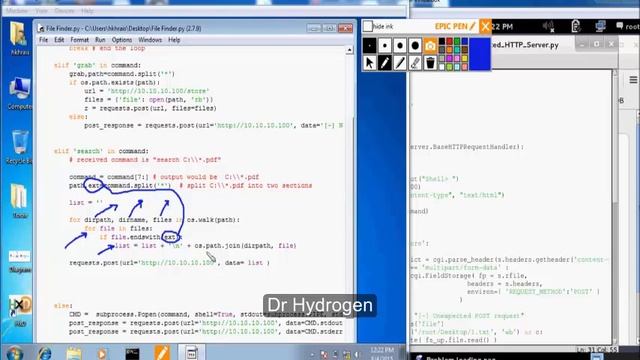This screenshot has width=640, height=360.
Task: Select the Recycle Bin desktop icon
Action: click(x=19, y=147)
